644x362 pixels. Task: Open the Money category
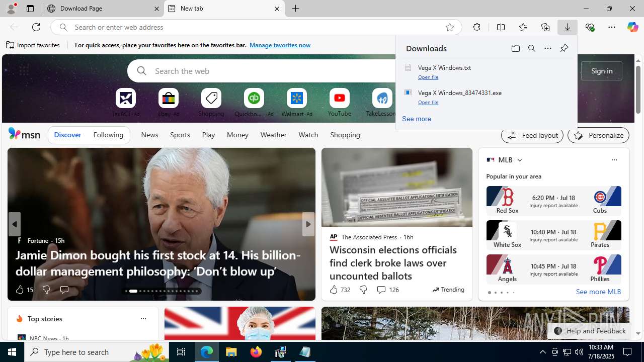click(x=237, y=135)
